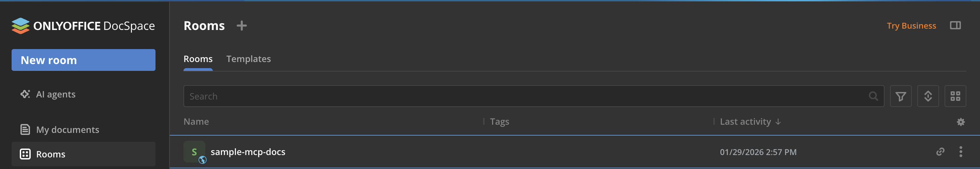980x169 pixels.
Task: Select Rooms in the sidebar
Action: point(50,154)
